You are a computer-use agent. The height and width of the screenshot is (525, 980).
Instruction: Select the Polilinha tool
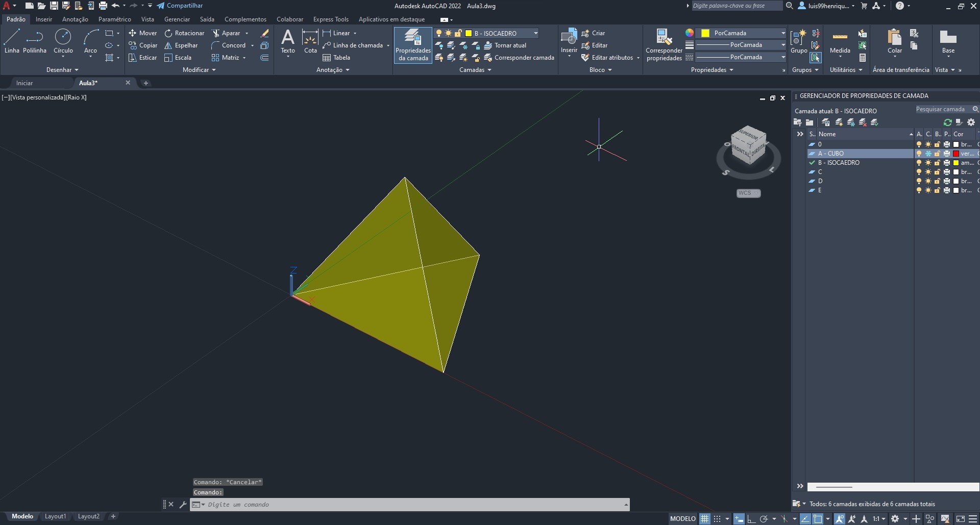[35, 41]
